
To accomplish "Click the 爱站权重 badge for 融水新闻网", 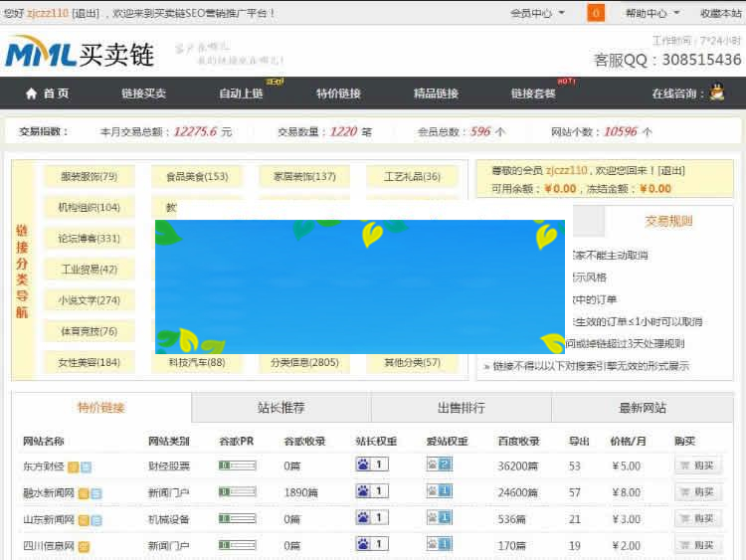I will click(x=439, y=491).
